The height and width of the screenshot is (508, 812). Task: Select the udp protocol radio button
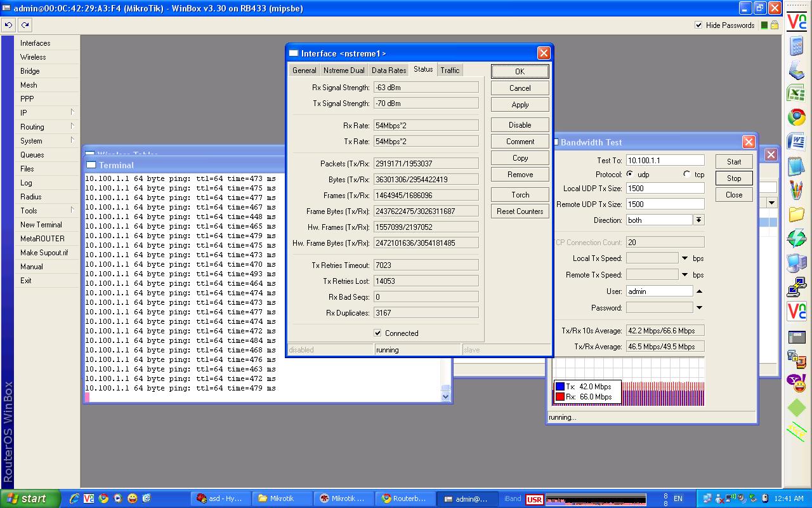coord(630,174)
